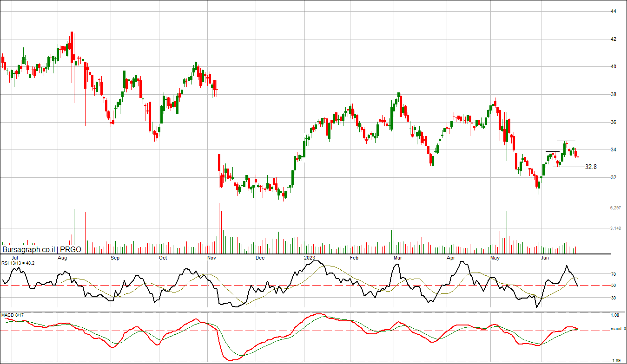Image resolution: width=627 pixels, height=364 pixels.
Task: Click the 36 price axis label
Action: click(x=614, y=123)
